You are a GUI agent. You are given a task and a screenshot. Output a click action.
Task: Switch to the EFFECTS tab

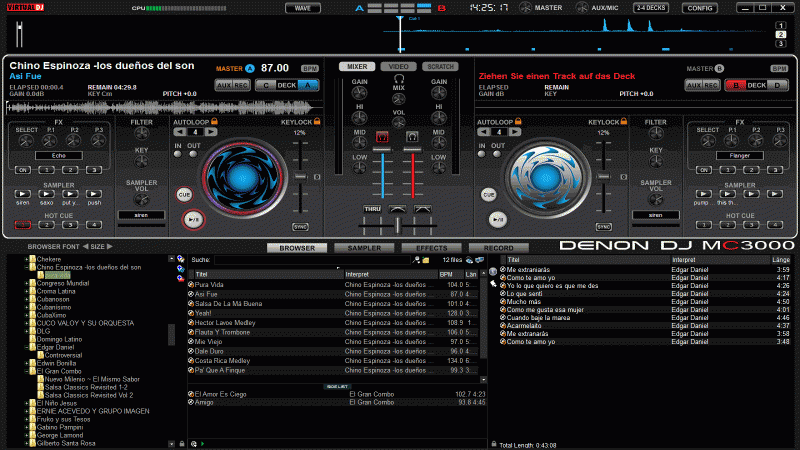[x=431, y=247]
